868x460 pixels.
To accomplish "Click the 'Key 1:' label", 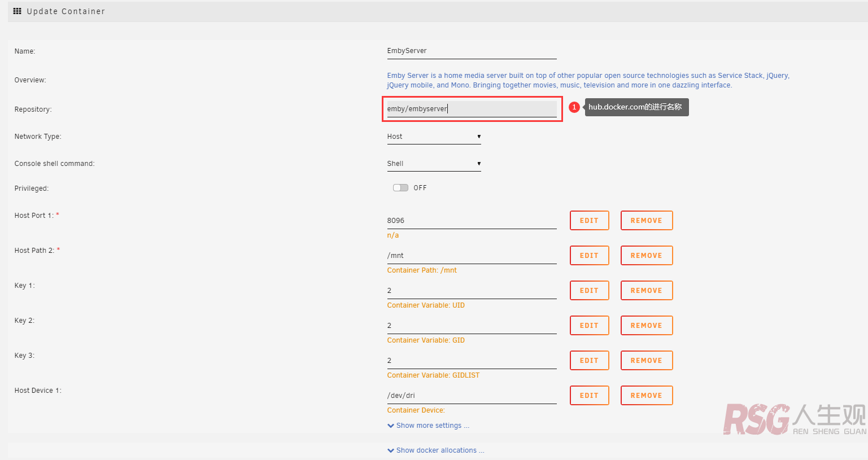I will click(24, 286).
